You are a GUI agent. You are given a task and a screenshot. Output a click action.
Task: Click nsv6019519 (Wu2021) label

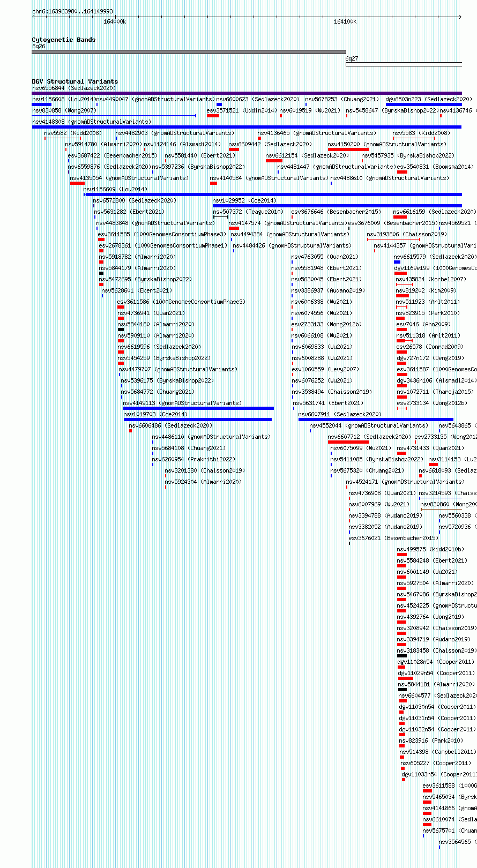tap(310, 110)
